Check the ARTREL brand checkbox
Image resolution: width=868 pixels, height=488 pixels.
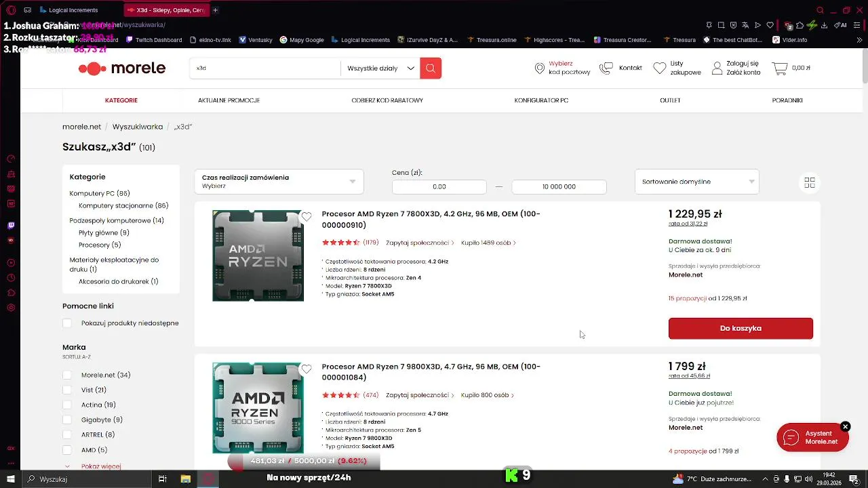pos(66,434)
